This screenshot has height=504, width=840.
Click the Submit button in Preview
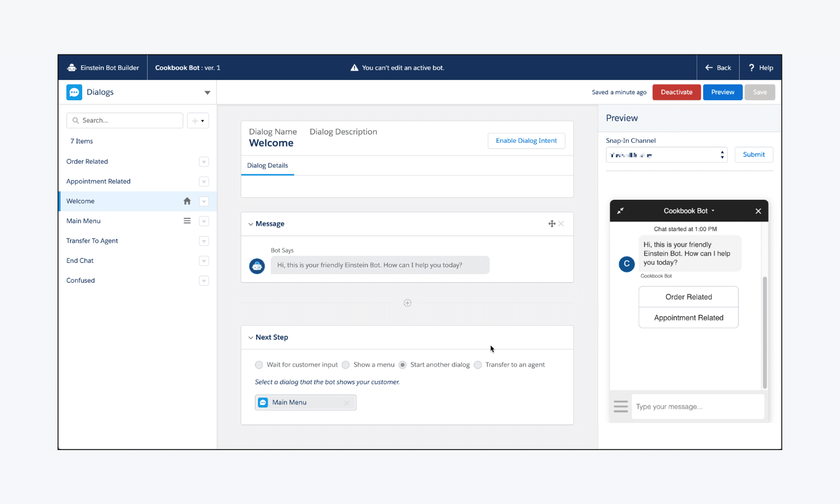[754, 155]
